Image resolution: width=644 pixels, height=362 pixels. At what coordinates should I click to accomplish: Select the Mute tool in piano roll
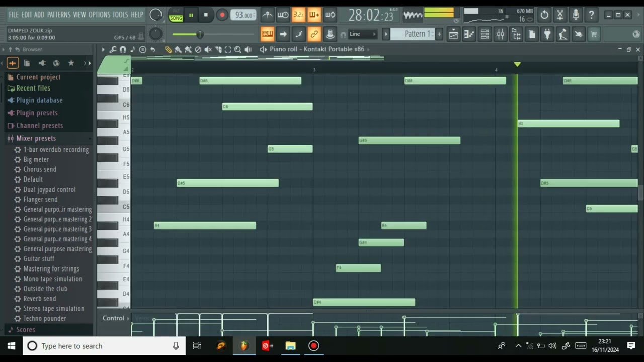[x=208, y=49]
